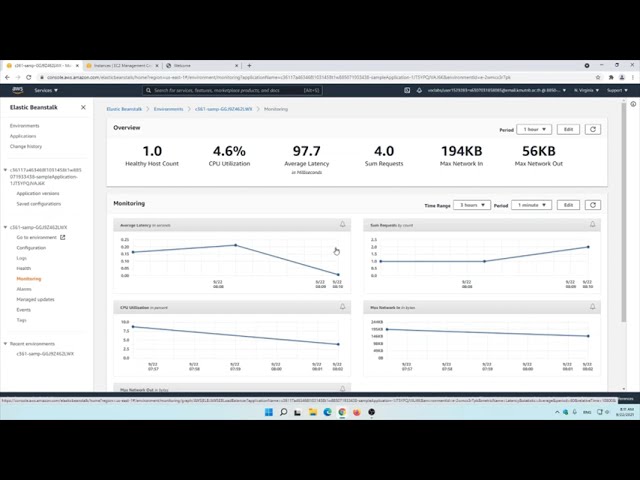
Task: Collapse the sampleApplication tree section
Action: pos(5,170)
